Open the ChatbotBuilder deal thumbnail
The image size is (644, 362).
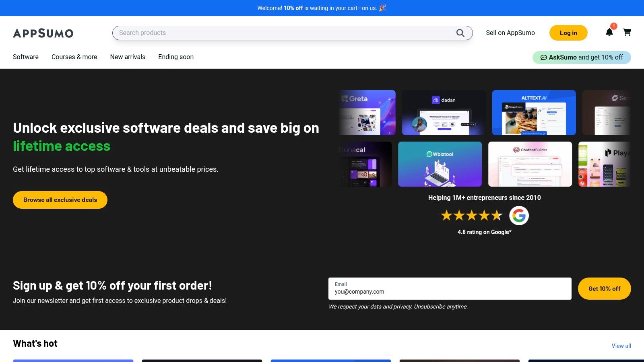[x=530, y=164]
